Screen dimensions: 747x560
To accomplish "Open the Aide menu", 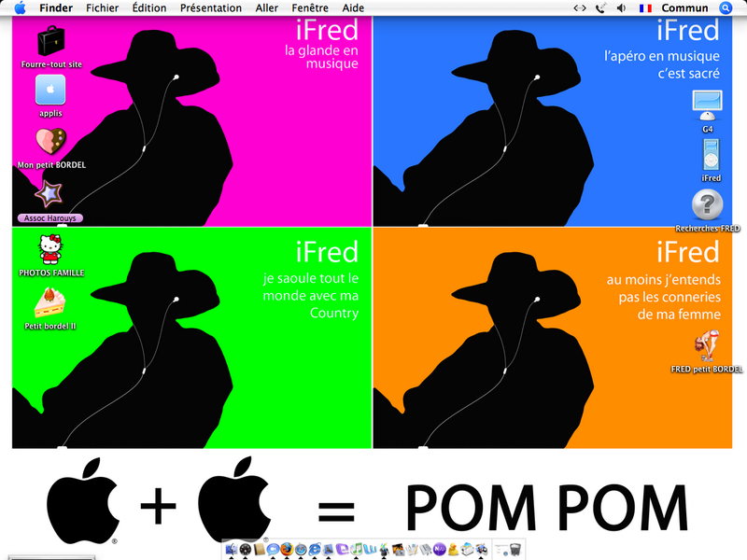I will pyautogui.click(x=353, y=7).
